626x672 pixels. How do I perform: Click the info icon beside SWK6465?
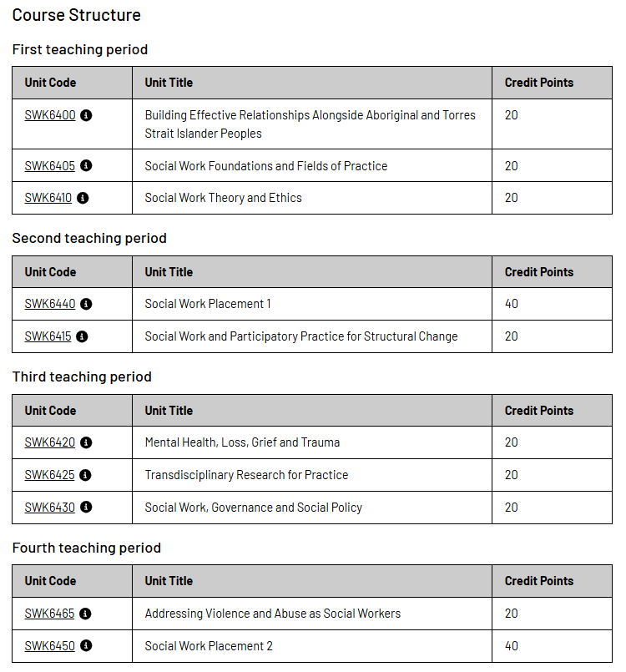85,614
